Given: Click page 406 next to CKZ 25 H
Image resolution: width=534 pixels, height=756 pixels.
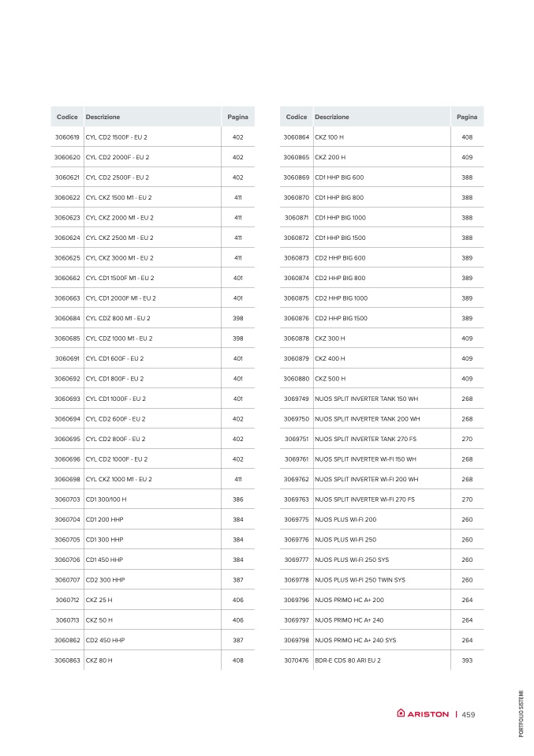Looking at the screenshot, I should 238,601.
